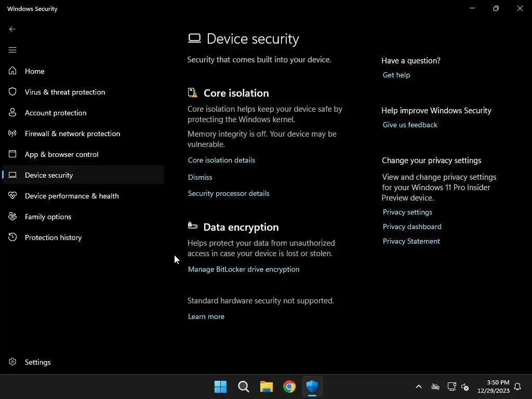Open the Windows Start button
Screen dimensions: 532x399
220,387
